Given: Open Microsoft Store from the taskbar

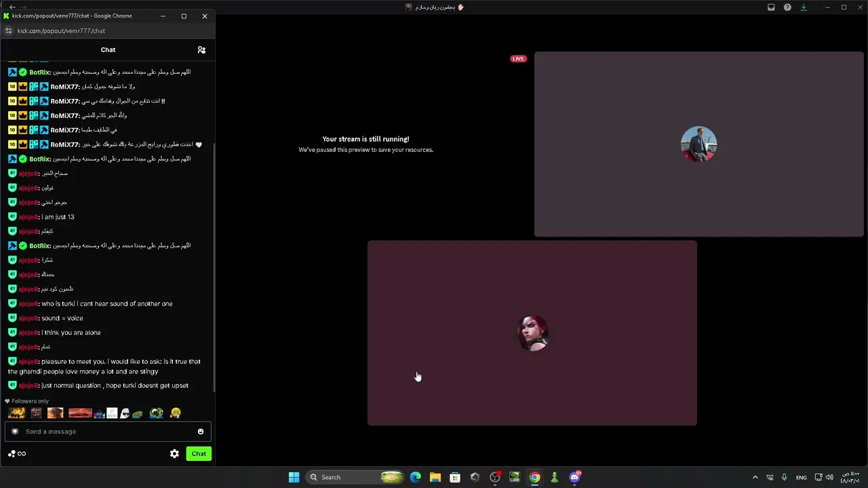Looking at the screenshot, I should tap(455, 477).
